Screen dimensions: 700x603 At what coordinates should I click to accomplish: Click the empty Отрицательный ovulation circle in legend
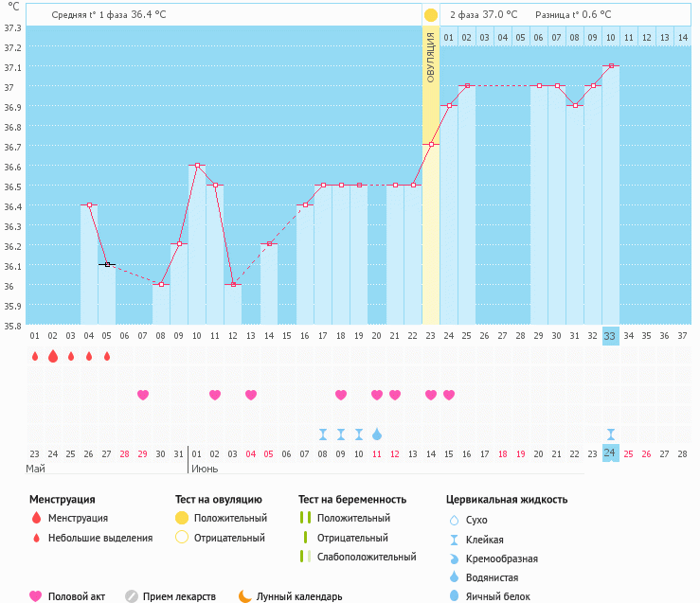182,538
